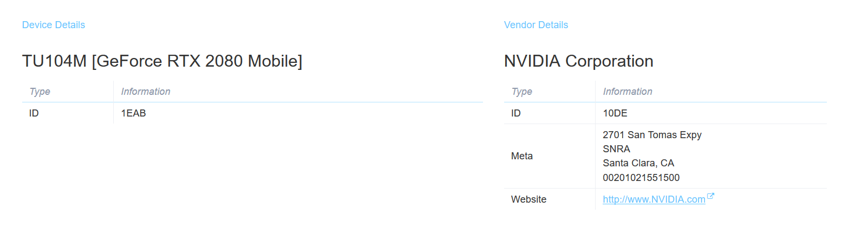868x233 pixels.
Task: Click the external link icon beside NVIDIA URL
Action: 711,196
